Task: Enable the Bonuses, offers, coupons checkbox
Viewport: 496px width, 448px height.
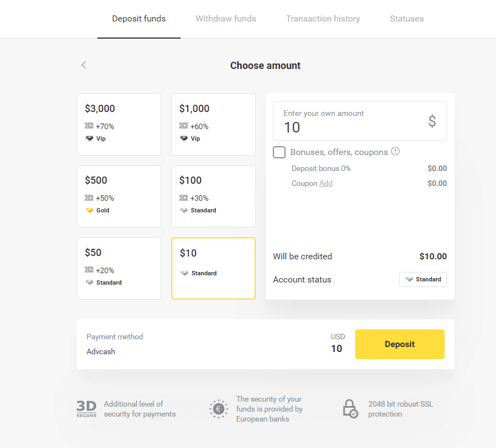Action: tap(279, 152)
